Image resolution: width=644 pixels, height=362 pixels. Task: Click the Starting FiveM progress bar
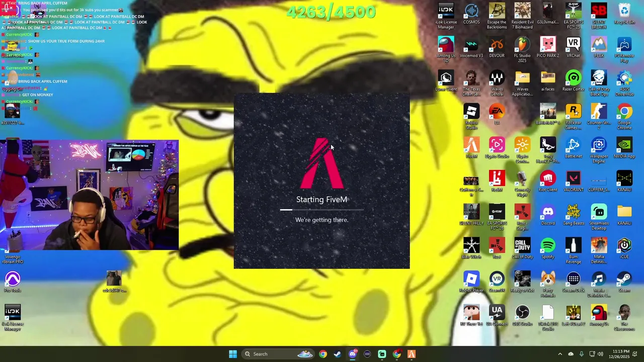point(322,210)
